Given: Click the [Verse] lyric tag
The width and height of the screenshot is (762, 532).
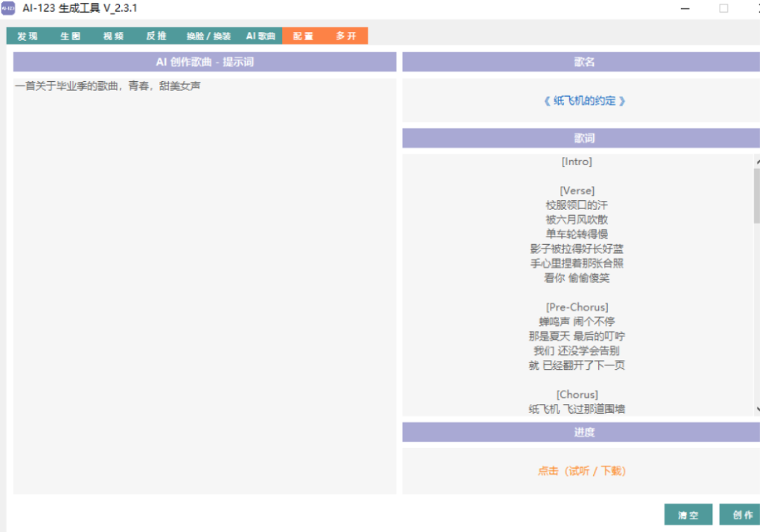Looking at the screenshot, I should point(577,190).
